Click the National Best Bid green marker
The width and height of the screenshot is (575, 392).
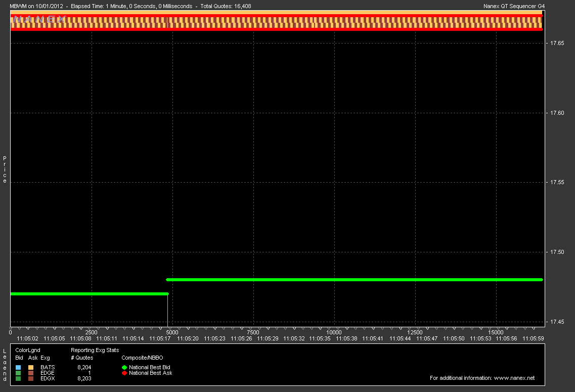point(124,367)
